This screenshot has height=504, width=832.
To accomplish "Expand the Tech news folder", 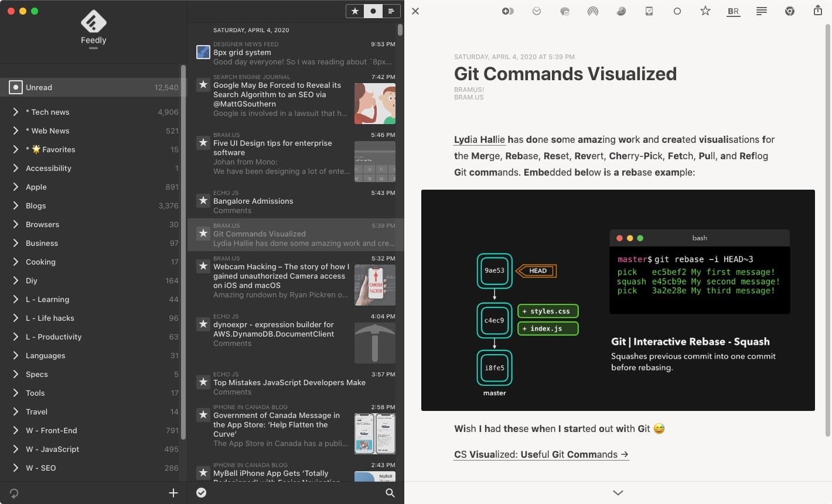I will pos(15,112).
